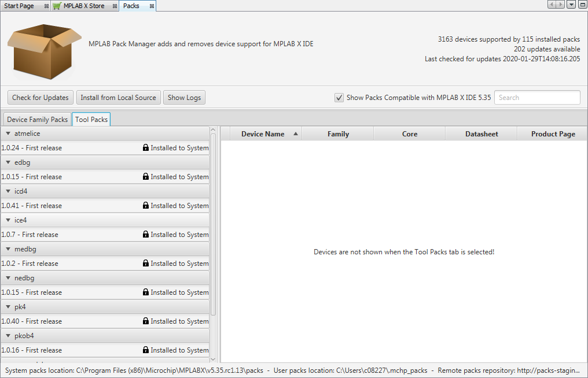Collapse the atmelice pack group
Screen dimensions: 588x378
point(8,133)
